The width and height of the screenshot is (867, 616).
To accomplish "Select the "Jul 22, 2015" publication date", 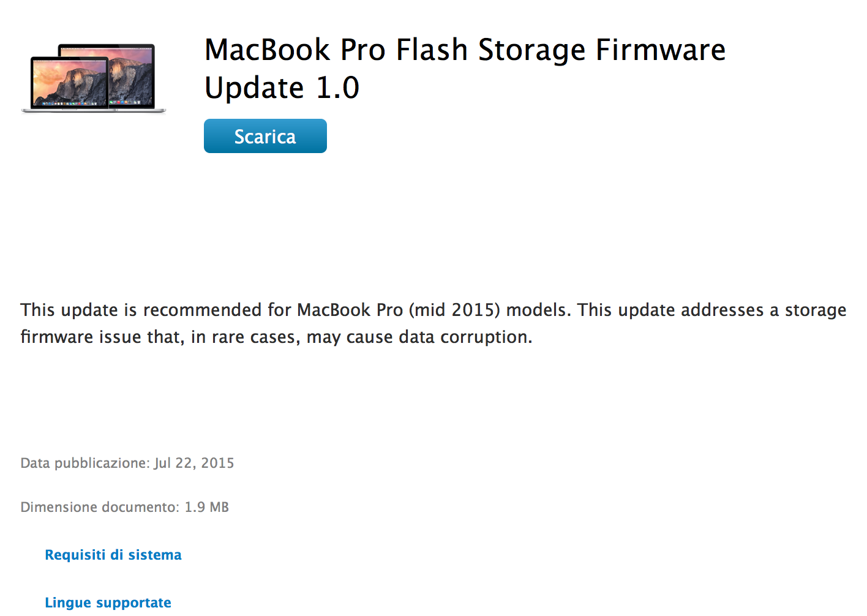I will coord(194,463).
